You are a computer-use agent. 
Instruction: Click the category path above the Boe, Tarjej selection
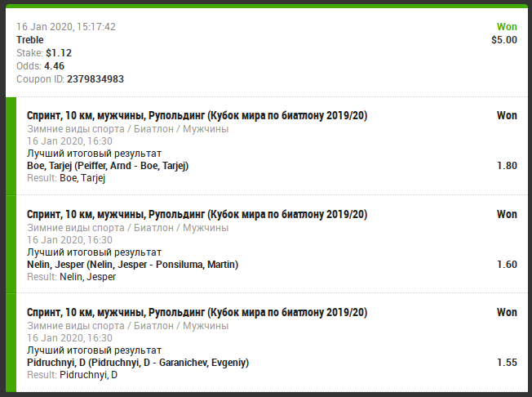128,129
